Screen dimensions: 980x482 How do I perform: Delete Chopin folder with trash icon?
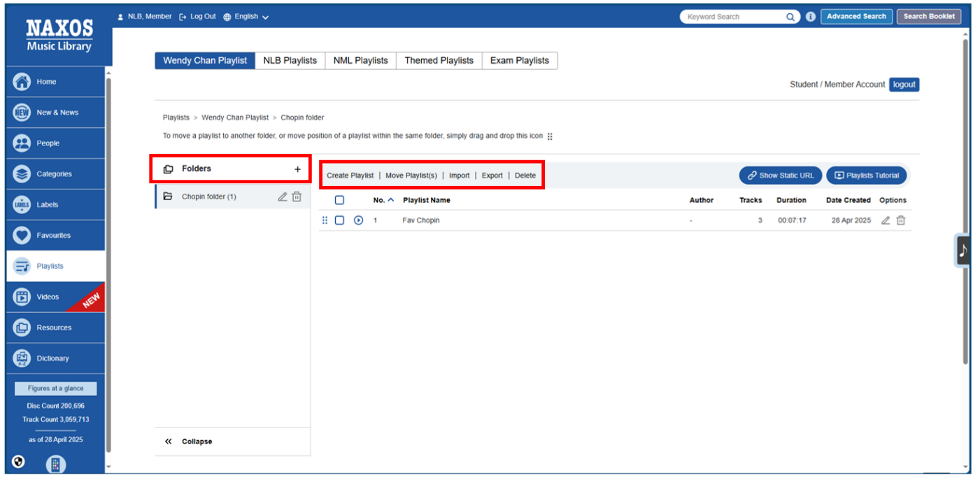pos(297,197)
